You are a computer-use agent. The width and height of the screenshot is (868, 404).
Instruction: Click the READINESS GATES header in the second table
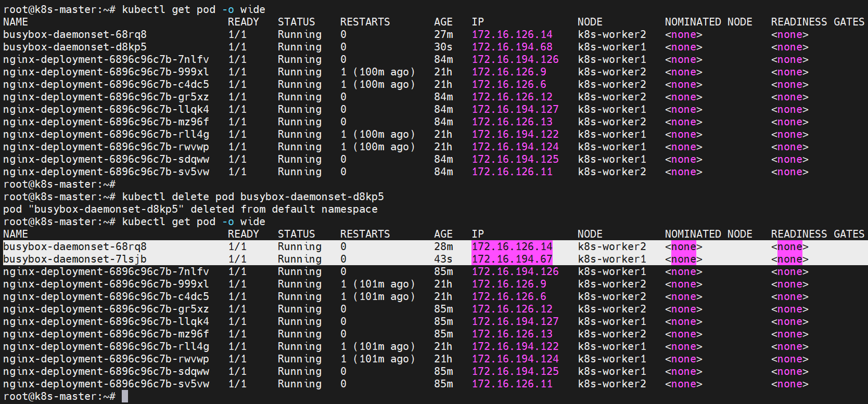pyautogui.click(x=818, y=234)
